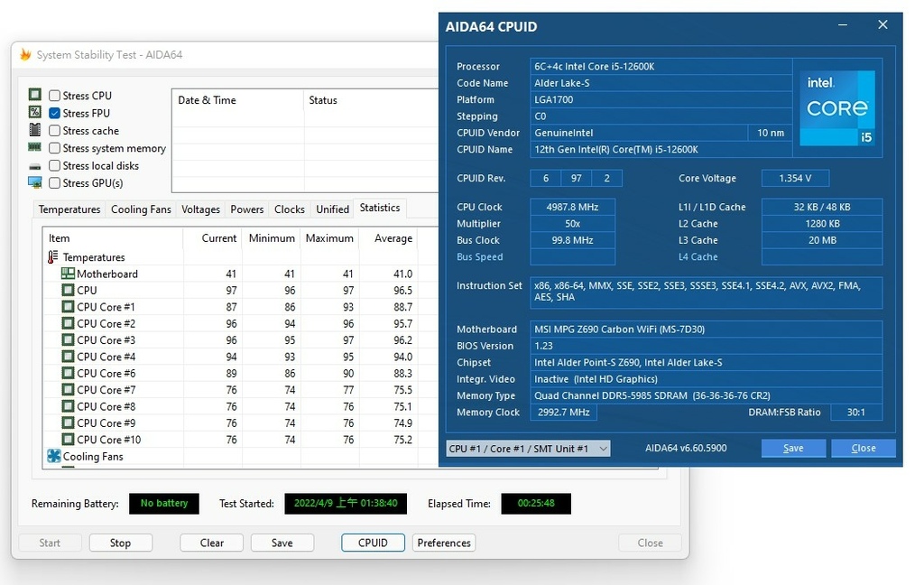Click the sensor icon of the CPU row
The width and height of the screenshot is (924, 585).
68,290
